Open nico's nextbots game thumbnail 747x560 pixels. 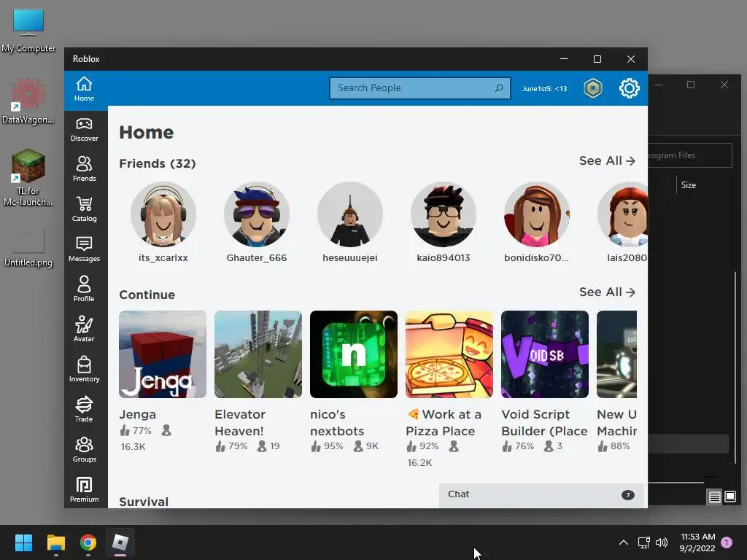[354, 354]
